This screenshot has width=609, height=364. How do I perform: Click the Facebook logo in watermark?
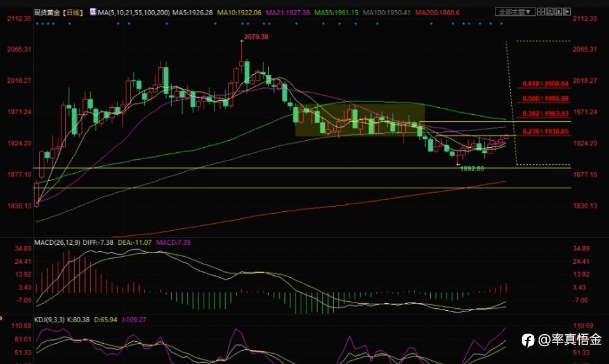(x=528, y=341)
